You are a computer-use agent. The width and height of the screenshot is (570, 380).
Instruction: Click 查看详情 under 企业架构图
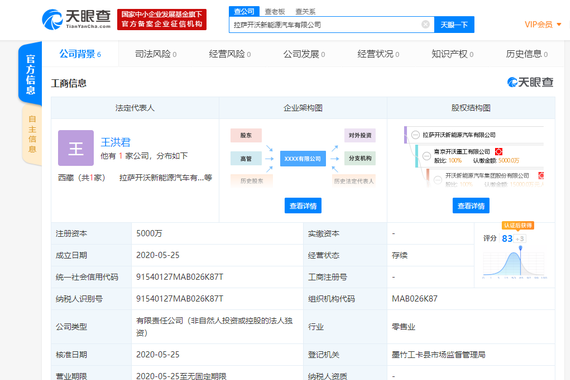point(303,206)
